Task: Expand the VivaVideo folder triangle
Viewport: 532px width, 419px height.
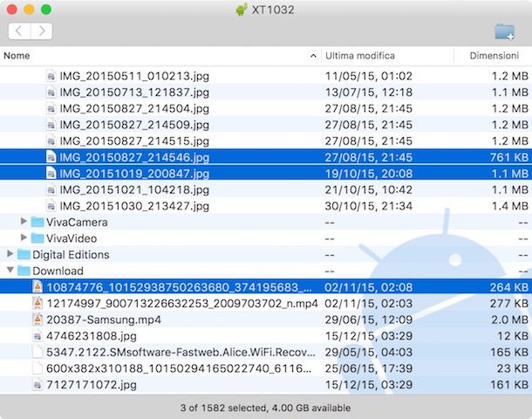Action: click(x=24, y=237)
